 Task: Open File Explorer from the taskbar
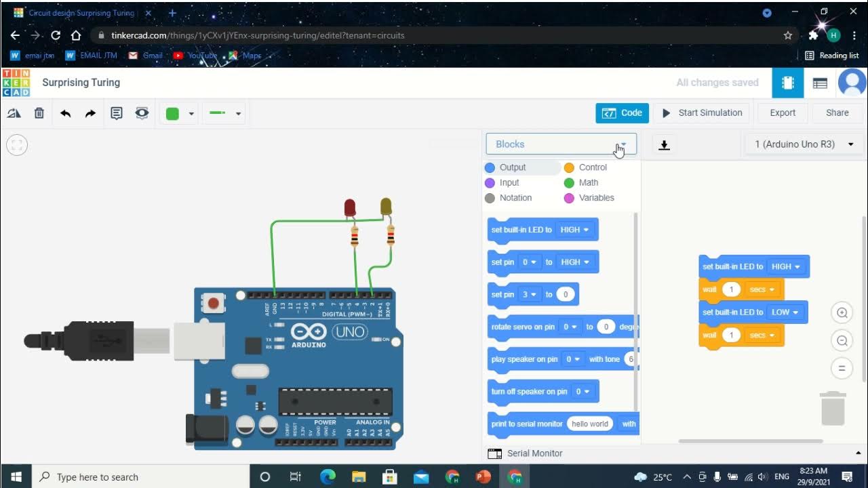[x=359, y=476]
